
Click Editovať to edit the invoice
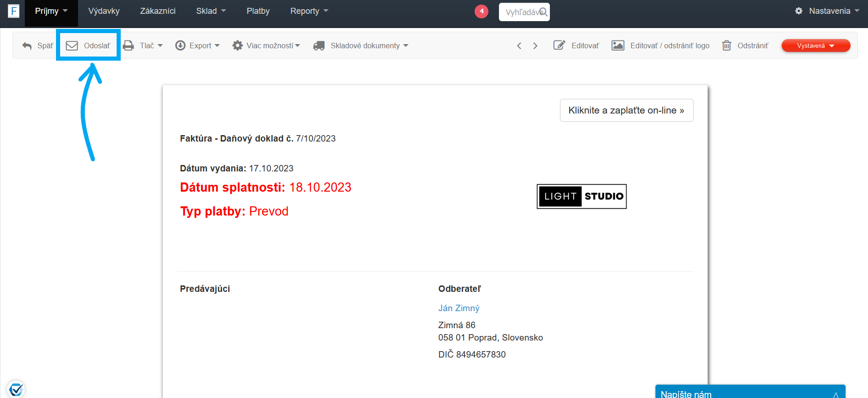pyautogui.click(x=585, y=45)
